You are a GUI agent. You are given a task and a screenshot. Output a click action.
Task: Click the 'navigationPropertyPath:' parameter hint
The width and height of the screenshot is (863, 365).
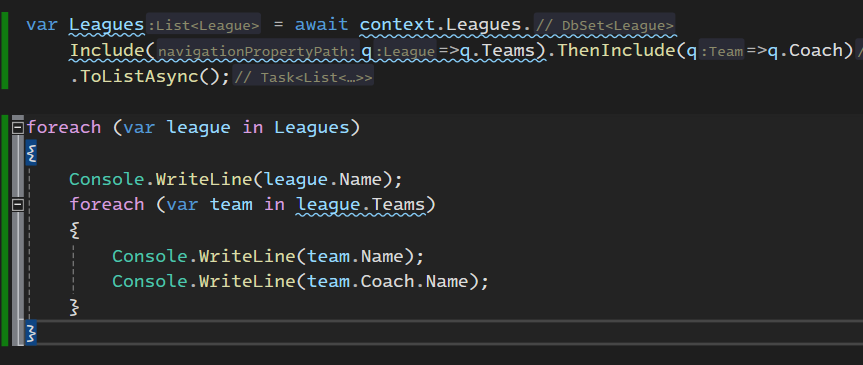tap(258, 51)
